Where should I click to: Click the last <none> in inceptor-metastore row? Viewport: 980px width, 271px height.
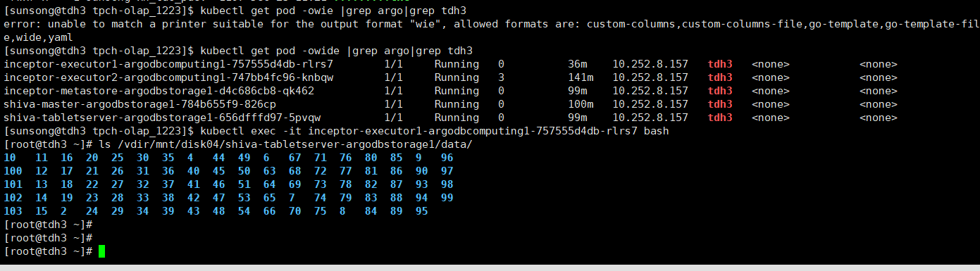tap(879, 91)
